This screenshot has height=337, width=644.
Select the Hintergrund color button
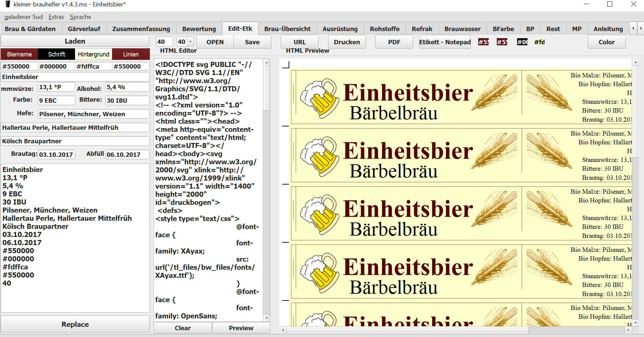click(93, 54)
